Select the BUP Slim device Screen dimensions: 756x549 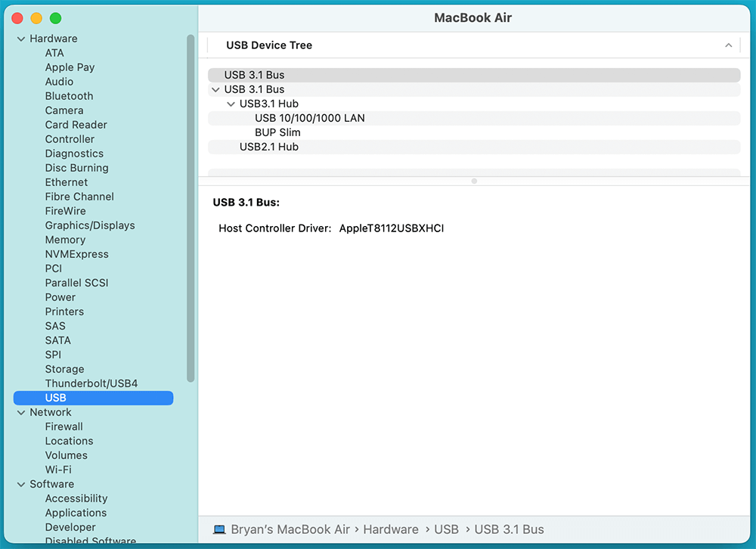pyautogui.click(x=277, y=132)
